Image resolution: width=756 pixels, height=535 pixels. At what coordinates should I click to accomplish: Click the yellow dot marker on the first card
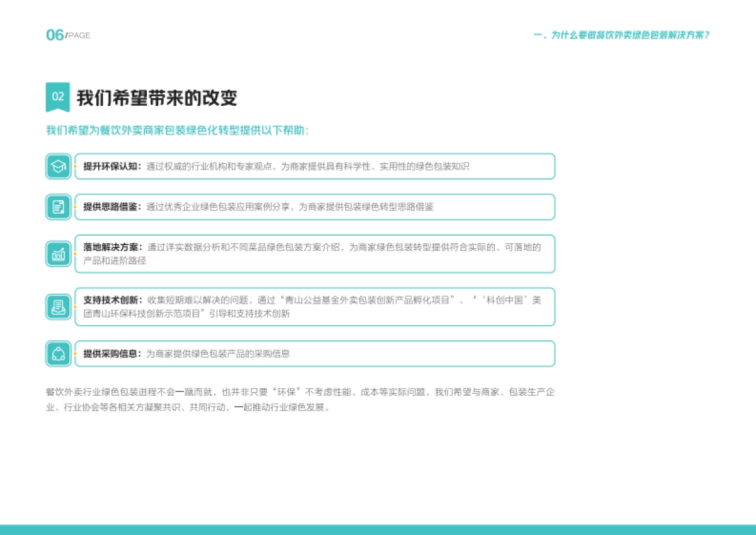tap(75, 166)
